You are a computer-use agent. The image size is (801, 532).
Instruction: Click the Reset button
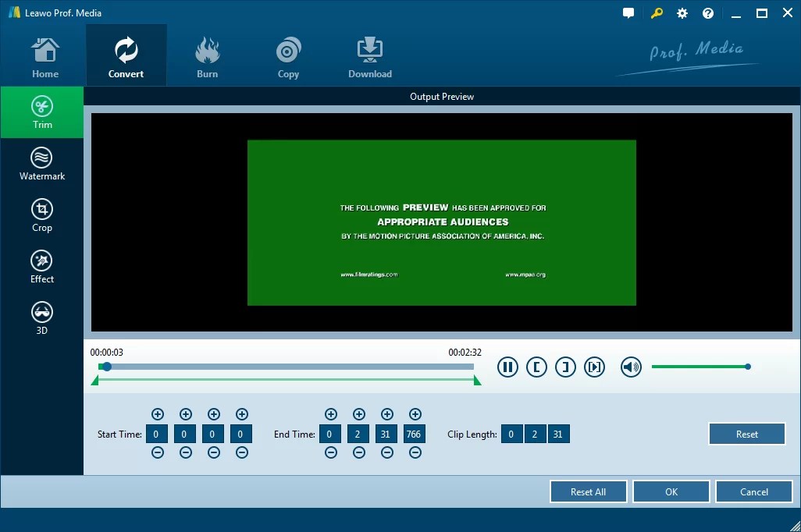click(x=747, y=434)
